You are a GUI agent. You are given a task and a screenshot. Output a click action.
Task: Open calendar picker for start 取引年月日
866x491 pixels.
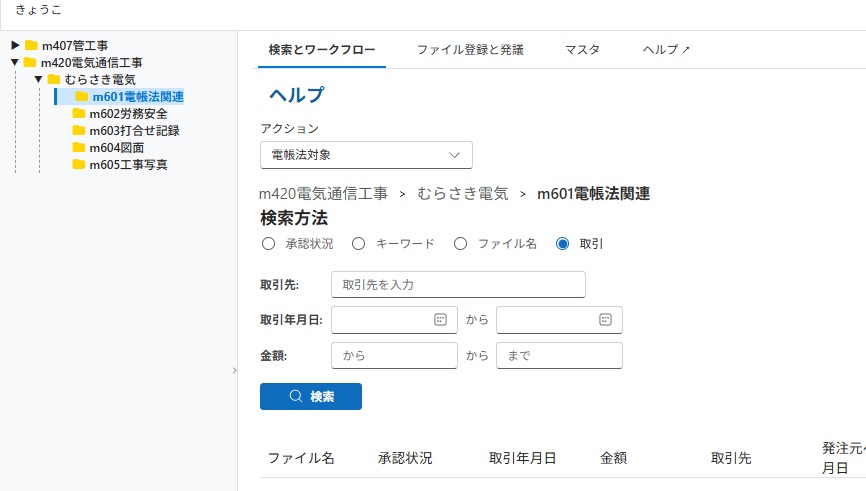tap(440, 319)
